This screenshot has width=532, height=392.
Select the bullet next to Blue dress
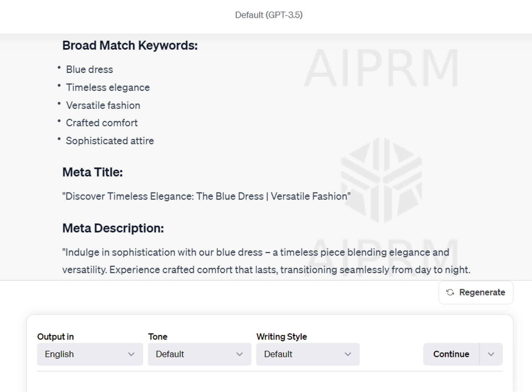pos(59,67)
